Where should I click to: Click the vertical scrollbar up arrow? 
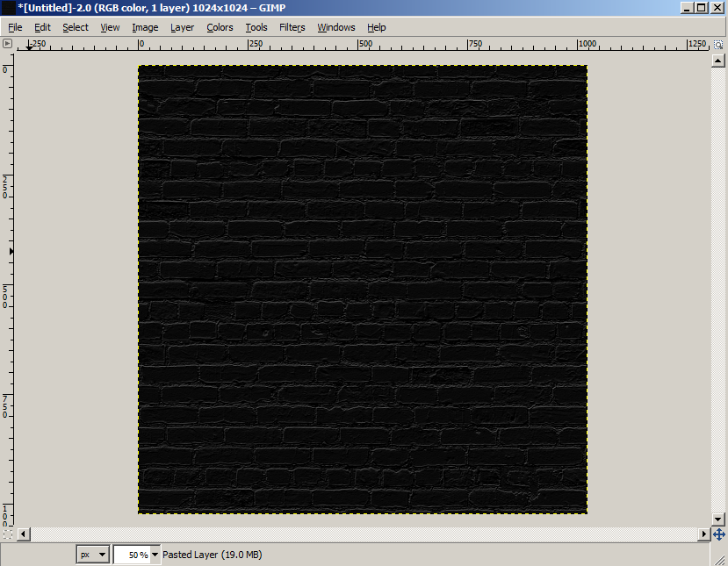tap(718, 61)
